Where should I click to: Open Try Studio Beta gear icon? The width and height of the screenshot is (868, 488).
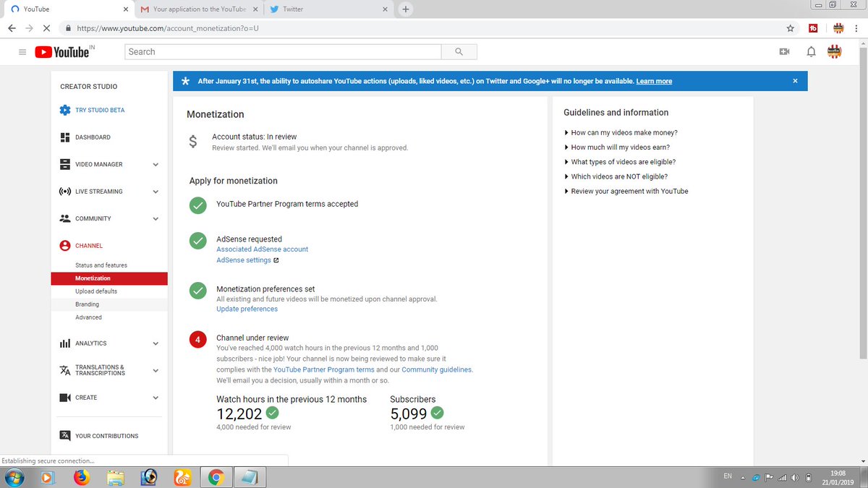(65, 110)
